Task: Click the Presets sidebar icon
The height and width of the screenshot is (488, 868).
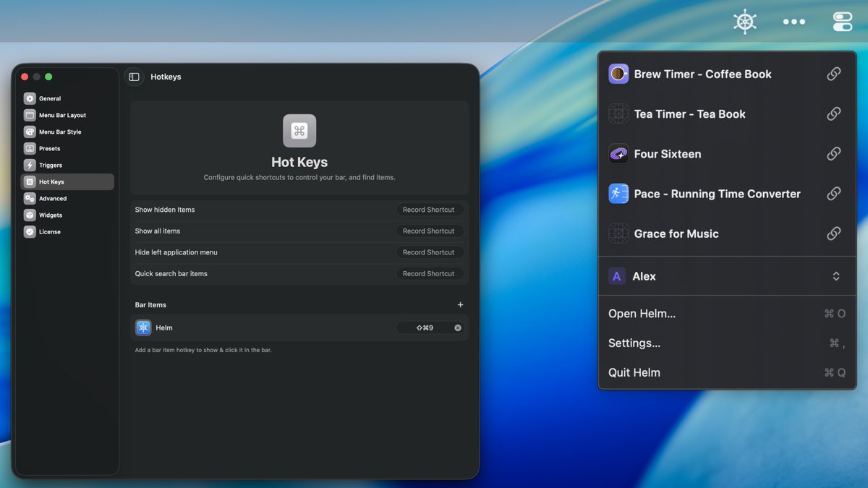Action: coord(30,148)
